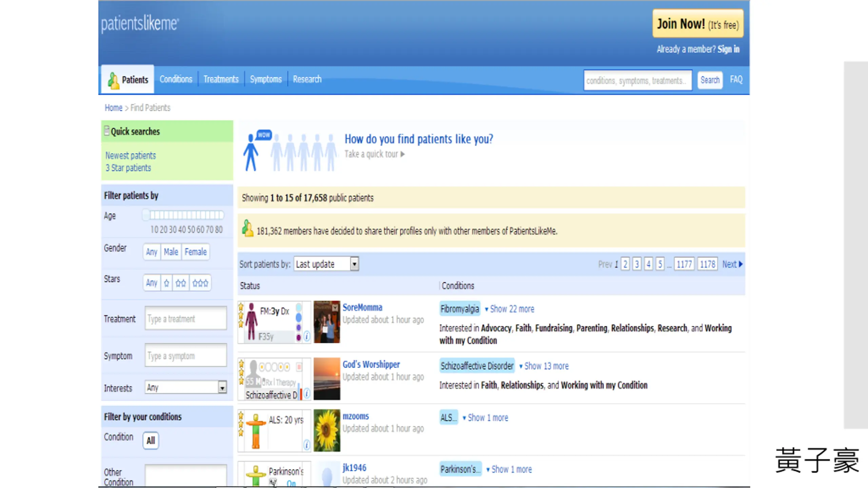Click the members icon beside 181,362 notice
This screenshot has height=488, width=868.
248,228
